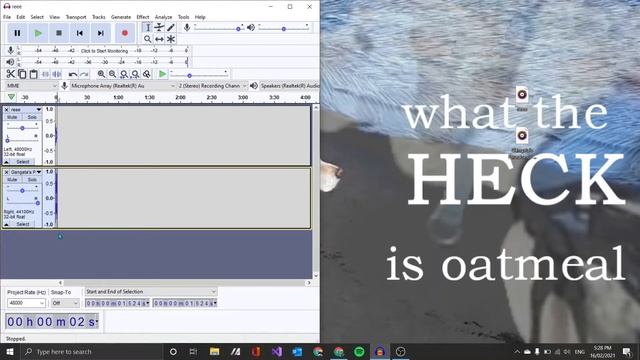Select the Draw (pencil) tool
Screen dimensions: 640x360
(x=171, y=27)
